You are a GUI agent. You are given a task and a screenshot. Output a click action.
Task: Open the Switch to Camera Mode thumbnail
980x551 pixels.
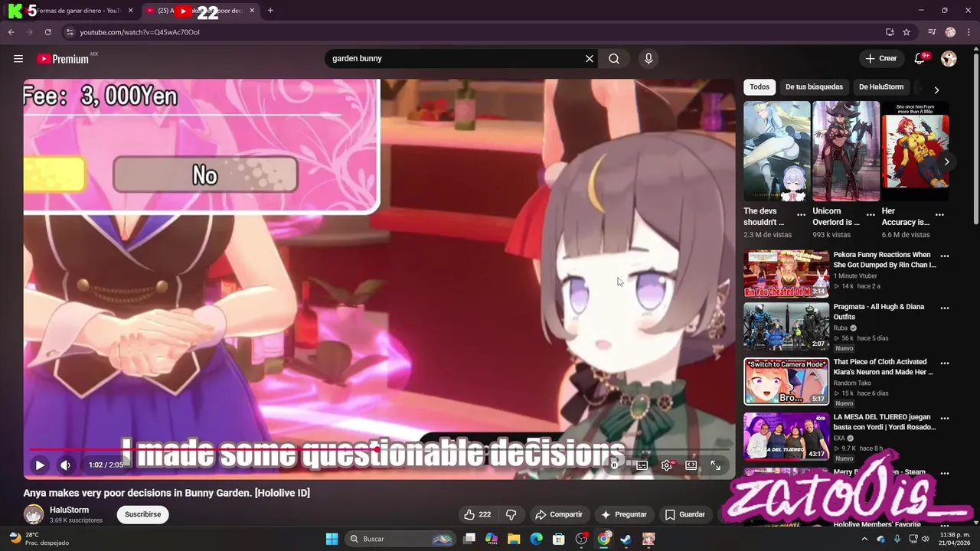[x=786, y=382]
